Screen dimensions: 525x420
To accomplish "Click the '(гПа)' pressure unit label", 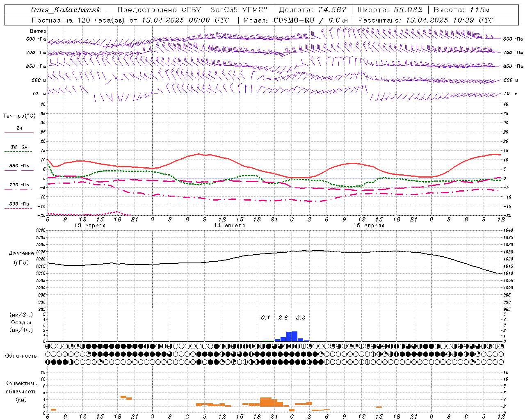I will coord(21,263).
